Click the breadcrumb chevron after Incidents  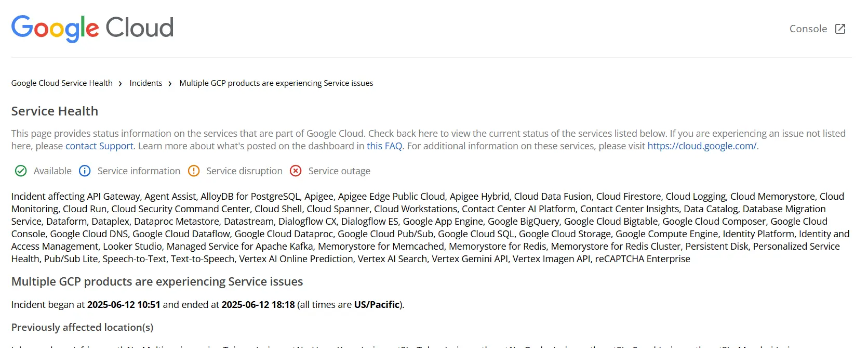pos(170,84)
